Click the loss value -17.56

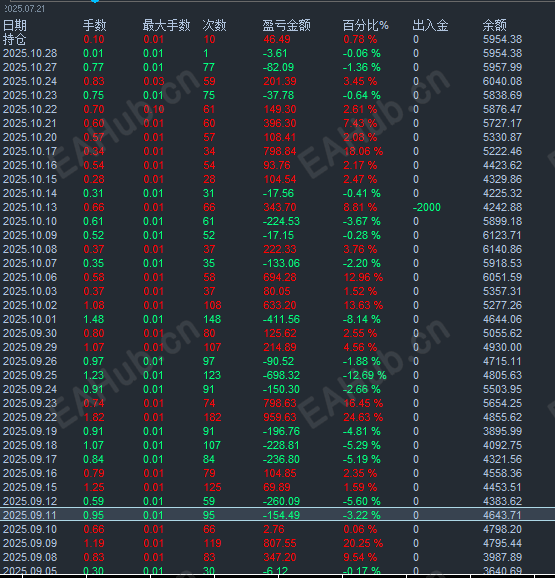click(278, 194)
